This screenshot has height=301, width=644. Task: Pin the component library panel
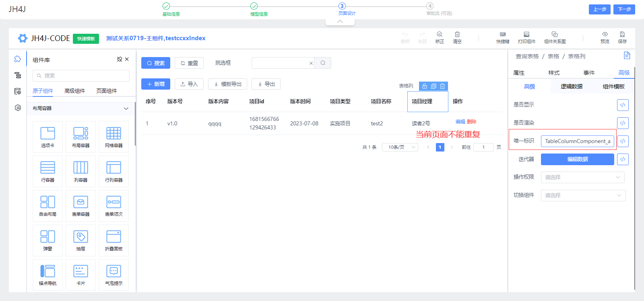pyautogui.click(x=120, y=59)
